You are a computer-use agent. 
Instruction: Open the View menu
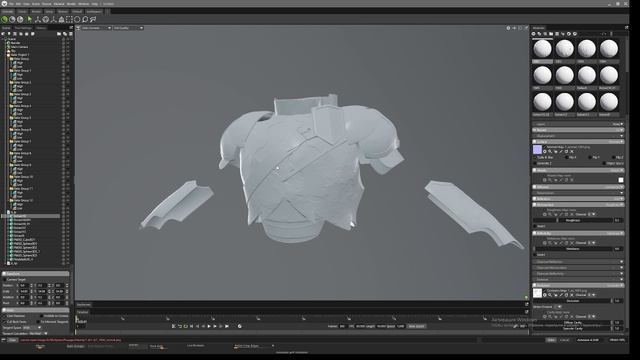(27, 4)
